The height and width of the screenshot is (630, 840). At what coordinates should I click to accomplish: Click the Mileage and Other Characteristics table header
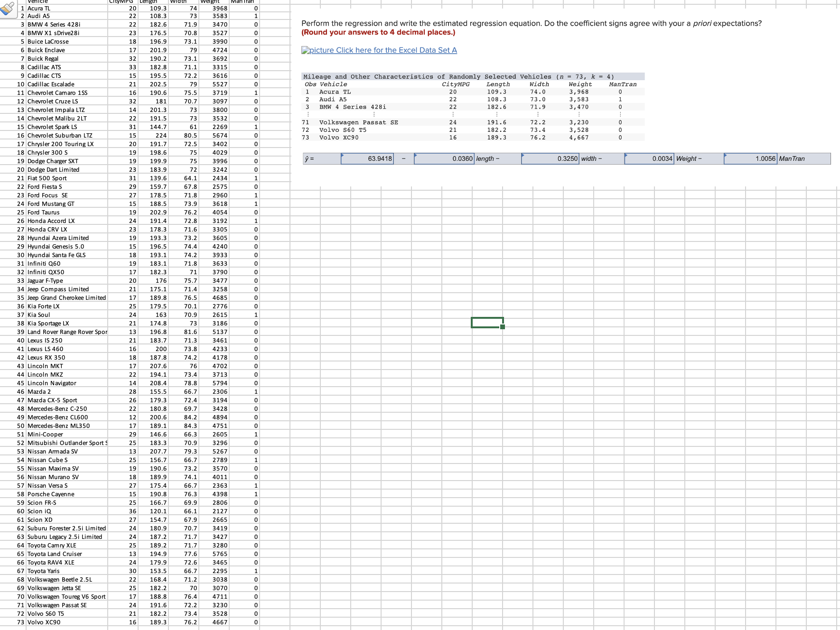click(473, 76)
